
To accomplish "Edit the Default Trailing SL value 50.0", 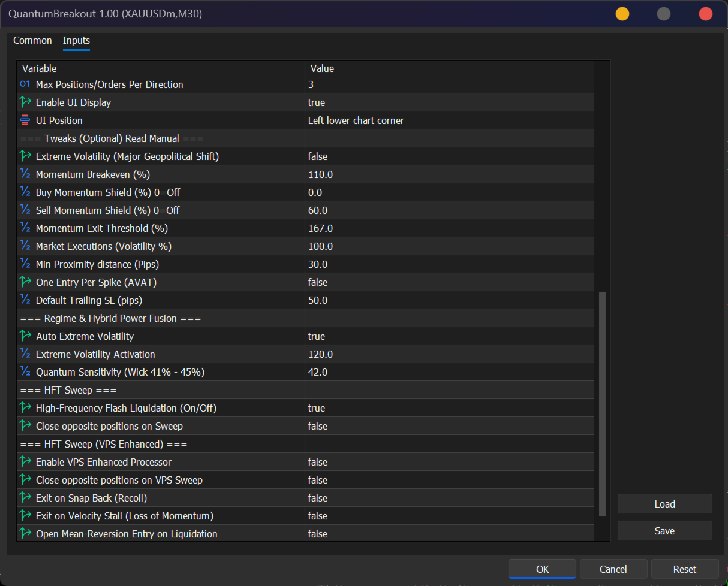I will tap(449, 300).
